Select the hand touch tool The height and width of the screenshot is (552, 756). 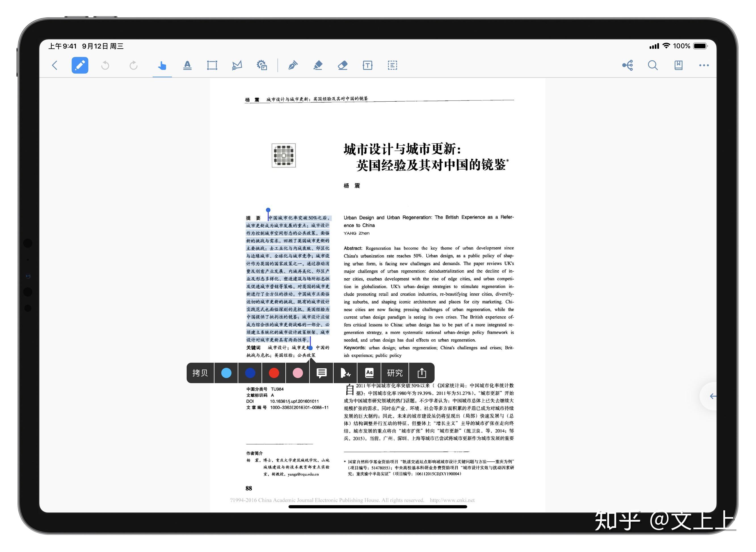pyautogui.click(x=162, y=65)
